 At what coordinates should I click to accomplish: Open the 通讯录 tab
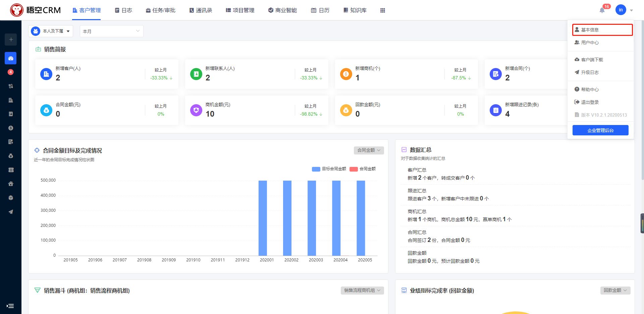tap(201, 10)
